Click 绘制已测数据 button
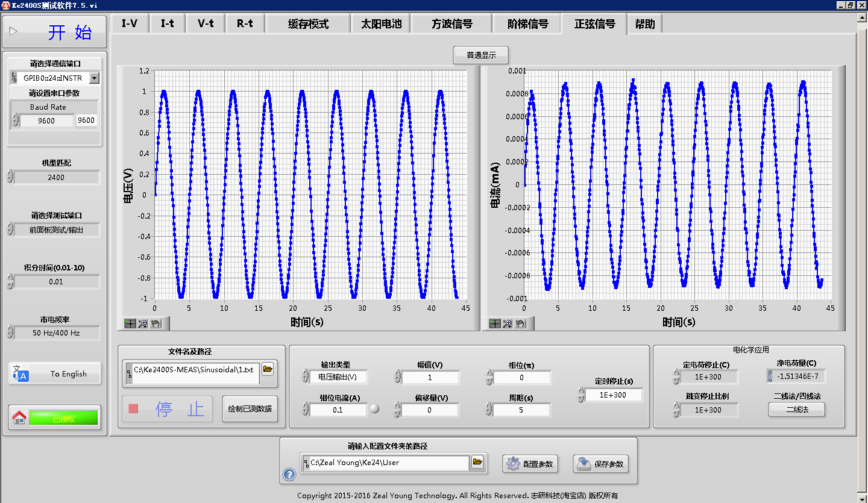This screenshot has height=503, width=868. coord(250,409)
